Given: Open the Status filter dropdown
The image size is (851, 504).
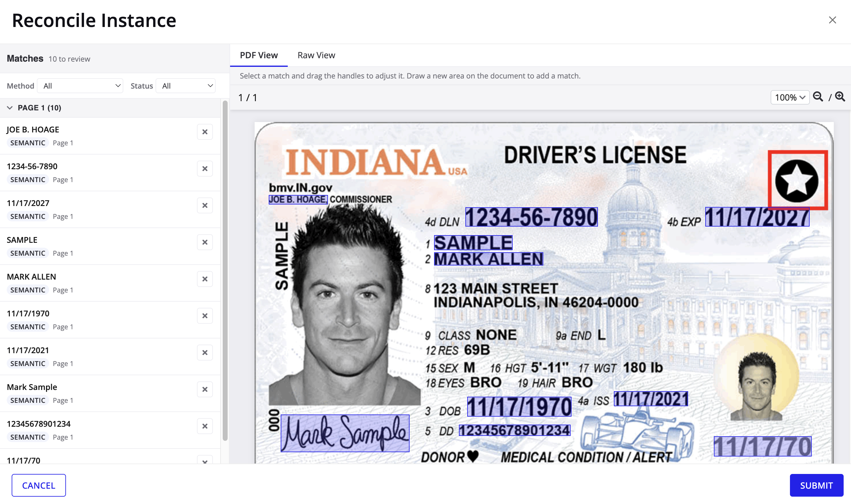Looking at the screenshot, I should point(186,86).
